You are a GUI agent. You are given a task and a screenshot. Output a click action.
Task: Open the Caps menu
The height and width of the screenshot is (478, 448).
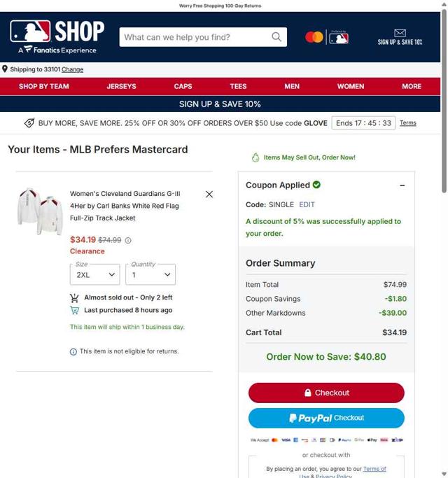[183, 86]
